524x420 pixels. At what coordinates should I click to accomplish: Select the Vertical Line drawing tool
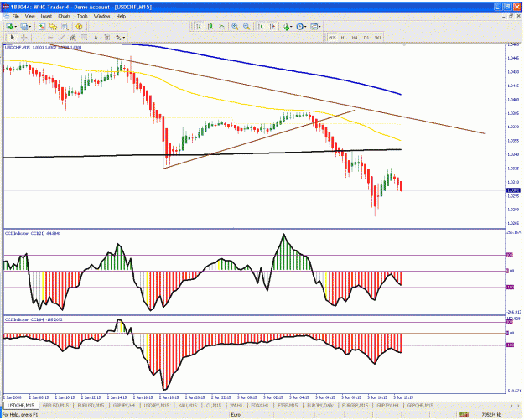39,38
